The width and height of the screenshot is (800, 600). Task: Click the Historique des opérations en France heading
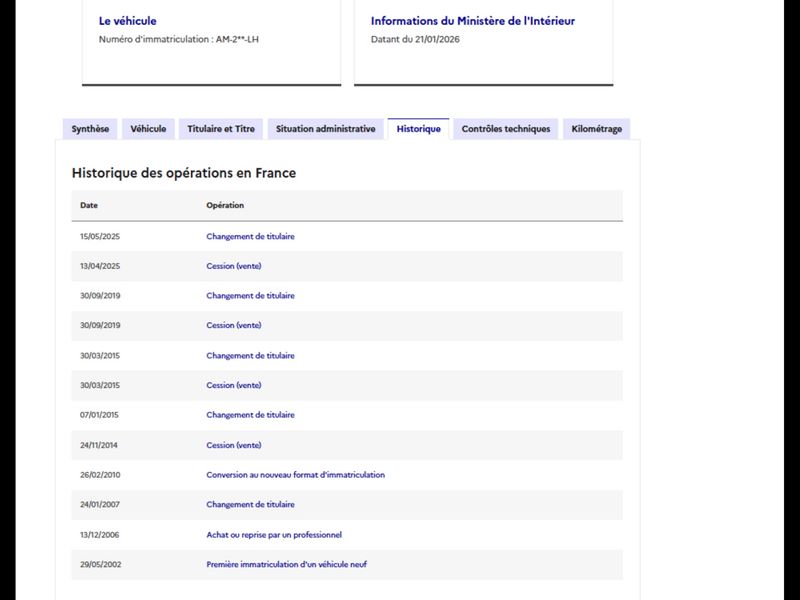click(183, 173)
